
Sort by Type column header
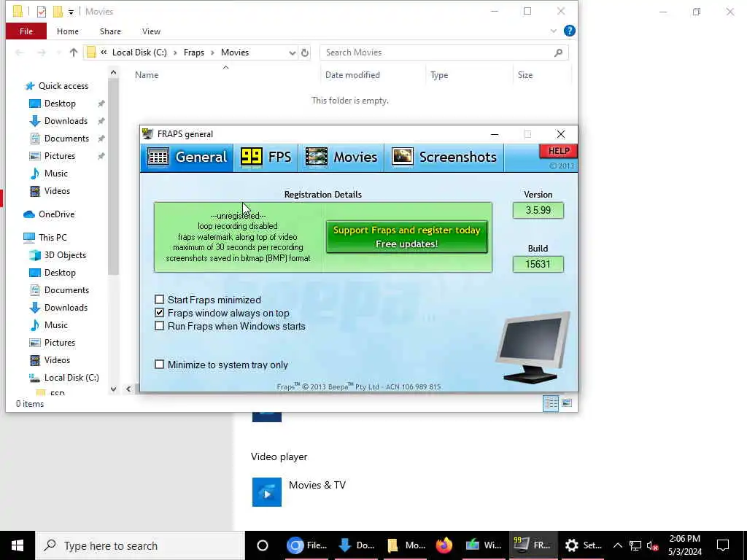click(x=438, y=75)
